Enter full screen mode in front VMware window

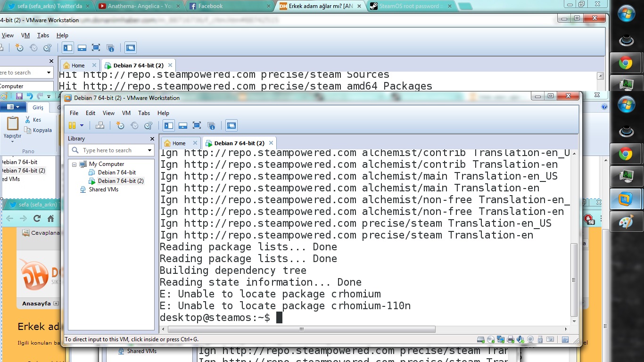tap(197, 125)
